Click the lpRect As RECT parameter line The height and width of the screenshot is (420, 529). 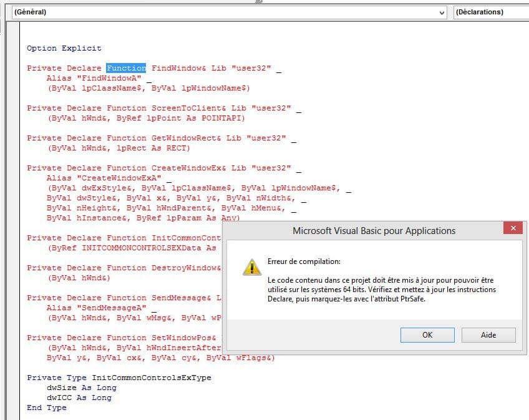tap(119, 148)
